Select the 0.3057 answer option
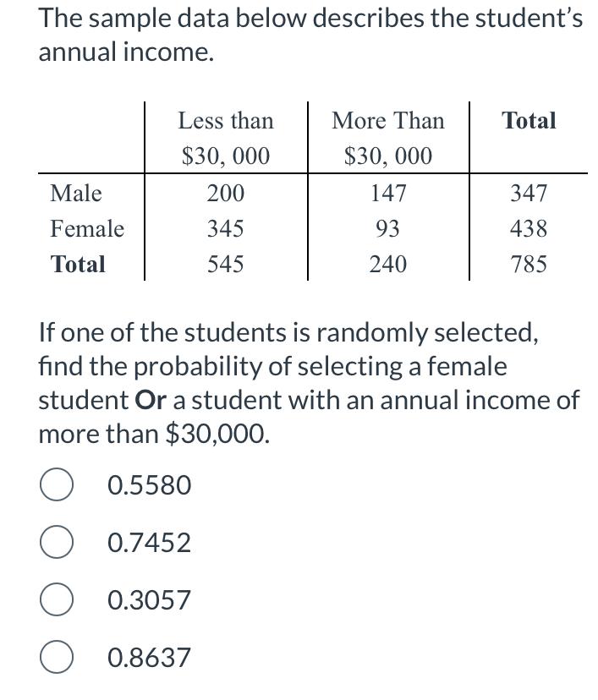This screenshot has width=598, height=700. click(148, 600)
